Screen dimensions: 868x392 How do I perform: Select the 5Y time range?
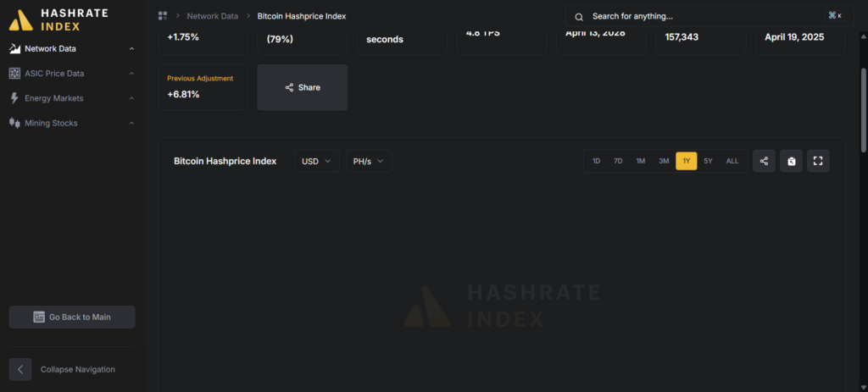(708, 161)
